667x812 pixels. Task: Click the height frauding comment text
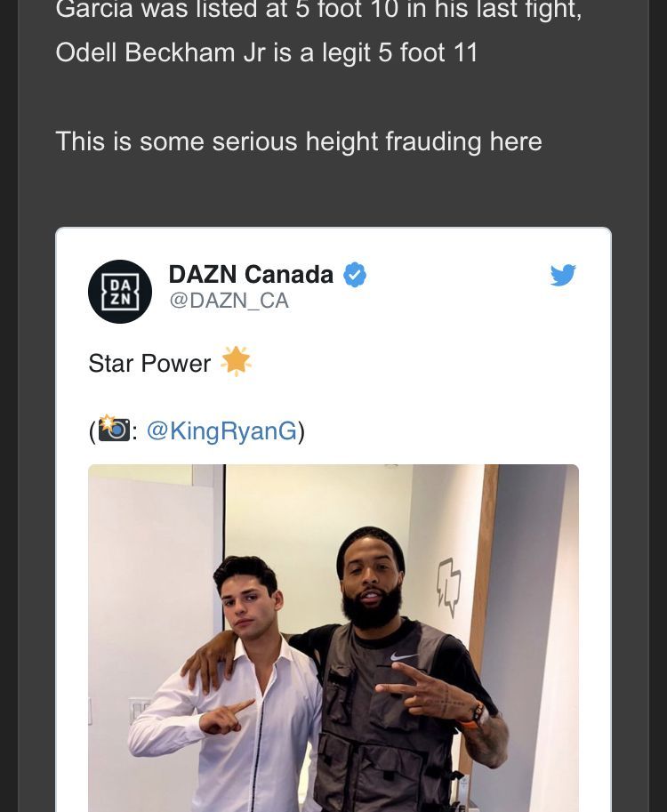[x=299, y=142]
